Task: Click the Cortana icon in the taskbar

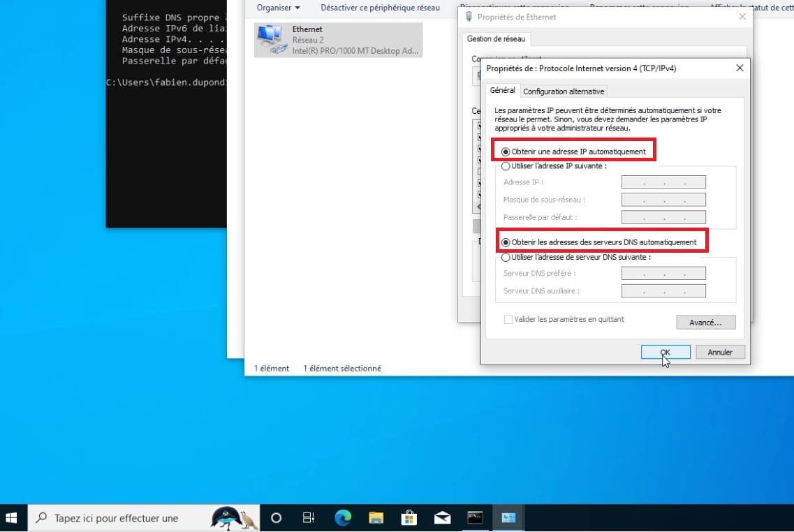Action: coord(276,517)
